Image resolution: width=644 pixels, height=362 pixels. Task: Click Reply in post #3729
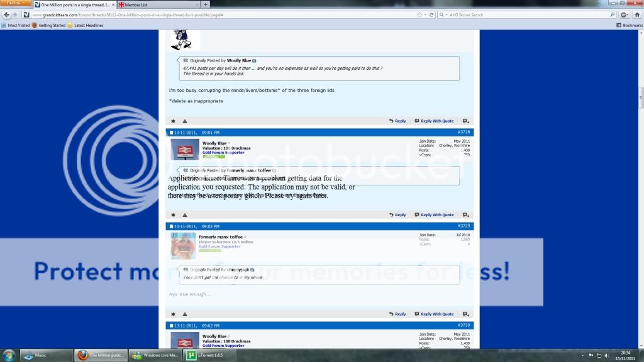point(397,314)
